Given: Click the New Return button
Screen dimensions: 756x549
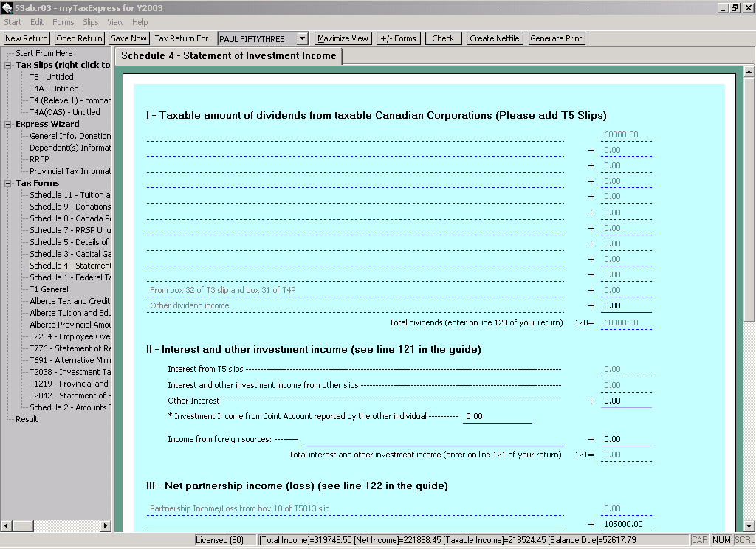Looking at the screenshot, I should click(x=27, y=38).
